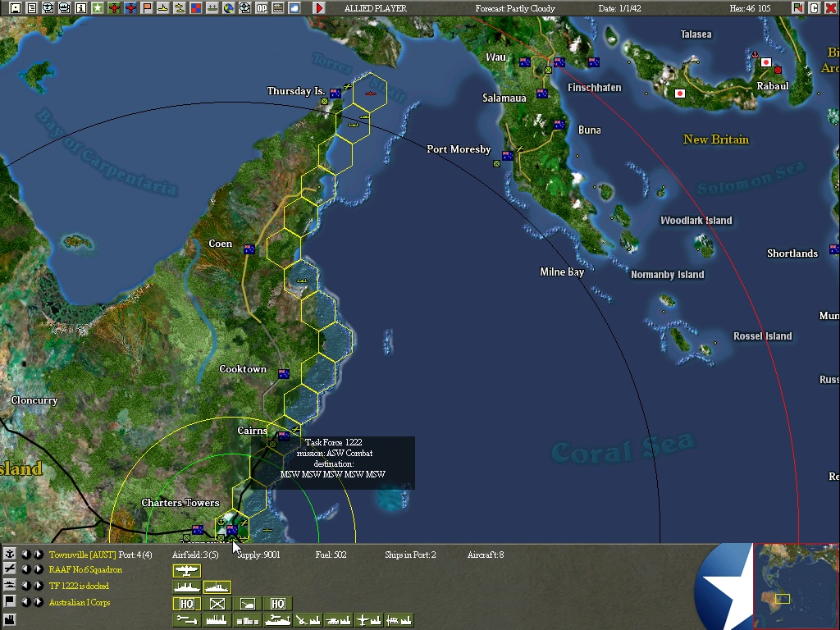Open the Australian I Corps label
Viewport: 840px width, 630px height.
80,602
